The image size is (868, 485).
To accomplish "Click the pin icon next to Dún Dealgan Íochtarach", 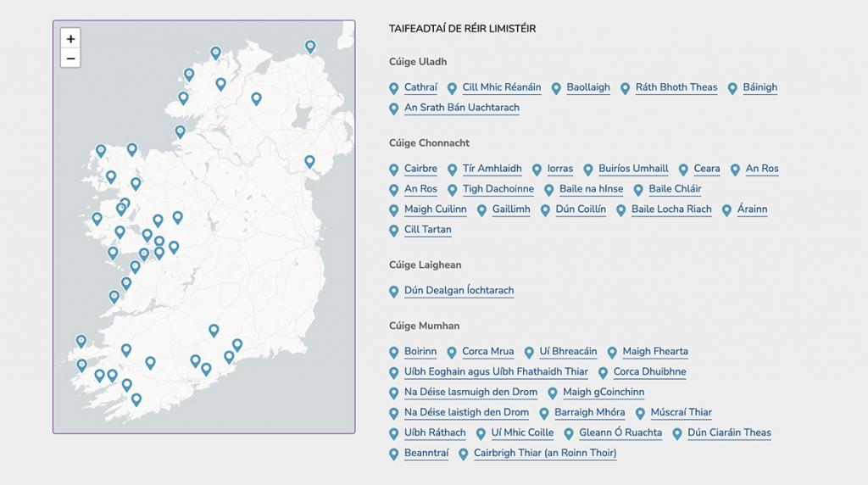I will [x=393, y=292].
